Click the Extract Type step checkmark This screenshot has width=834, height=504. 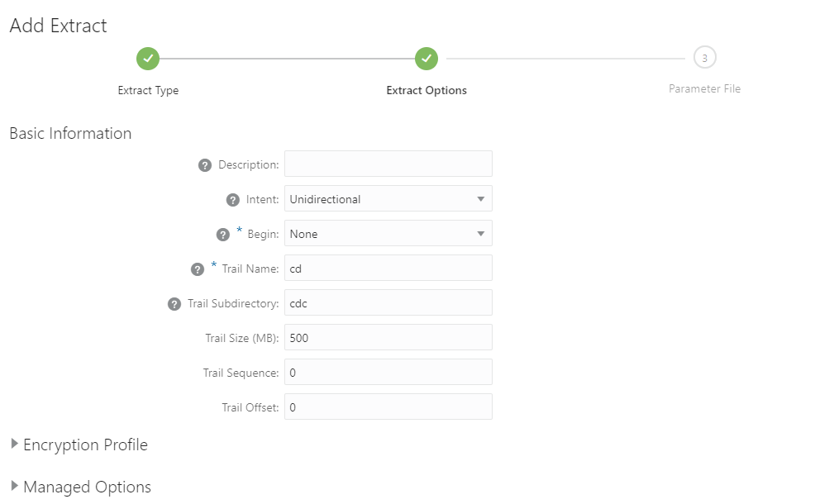pos(148,59)
